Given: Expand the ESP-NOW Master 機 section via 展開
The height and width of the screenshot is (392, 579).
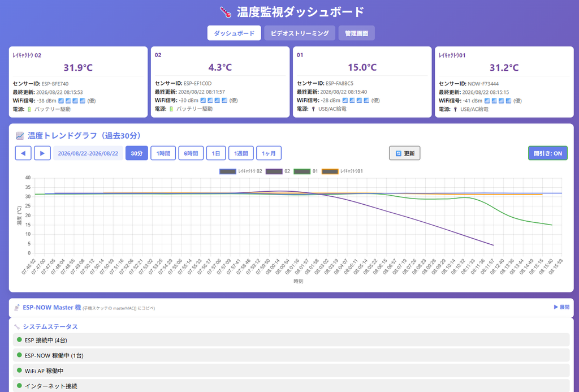Looking at the screenshot, I should [x=561, y=307].
